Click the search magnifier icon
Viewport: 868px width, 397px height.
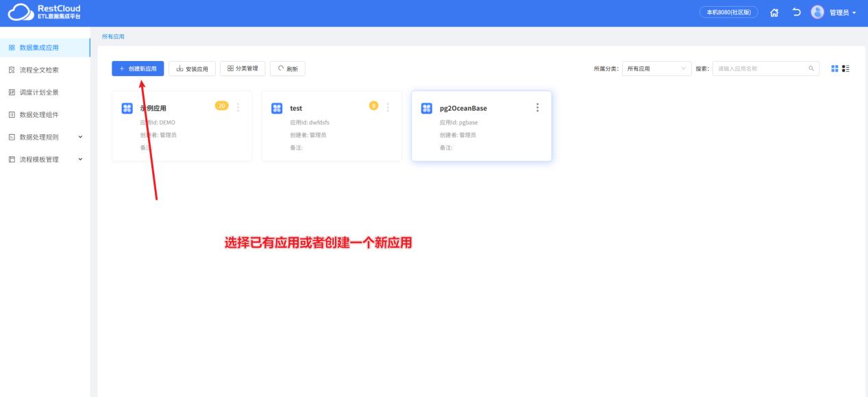812,68
